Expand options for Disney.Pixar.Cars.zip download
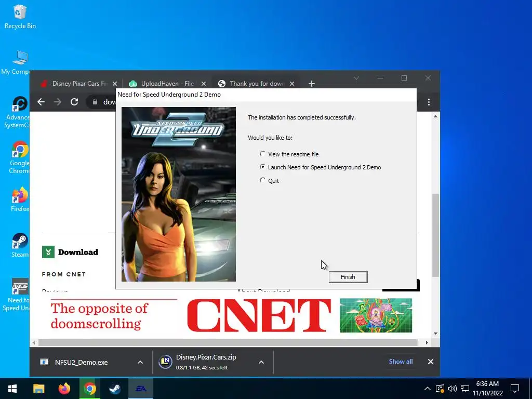The width and height of the screenshot is (532, 399). click(261, 362)
